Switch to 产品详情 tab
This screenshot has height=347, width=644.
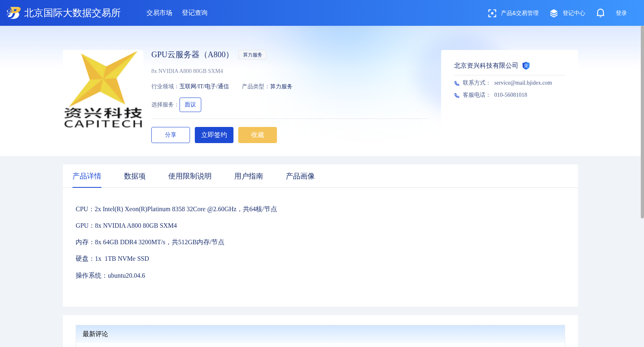coord(87,176)
